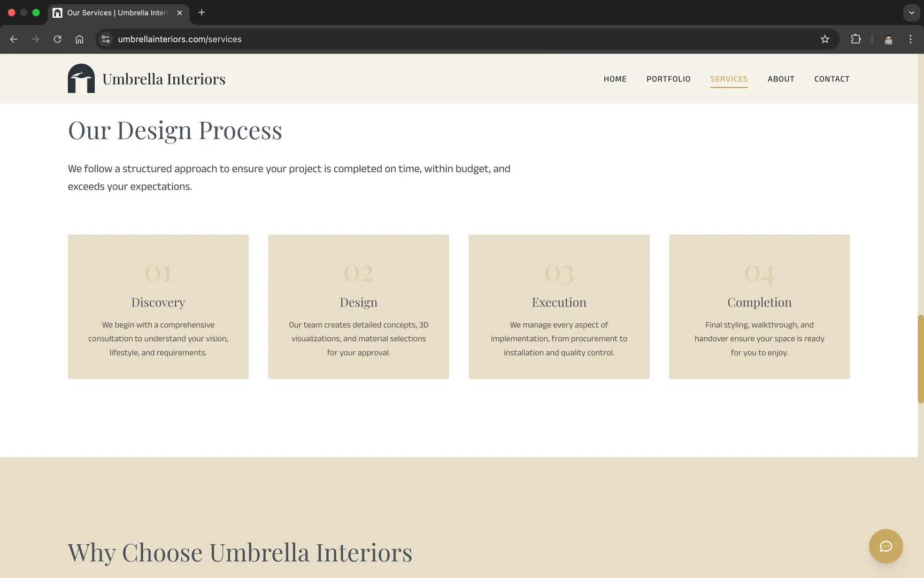Open the browser extensions puzzle icon
The height and width of the screenshot is (578, 924).
856,39
